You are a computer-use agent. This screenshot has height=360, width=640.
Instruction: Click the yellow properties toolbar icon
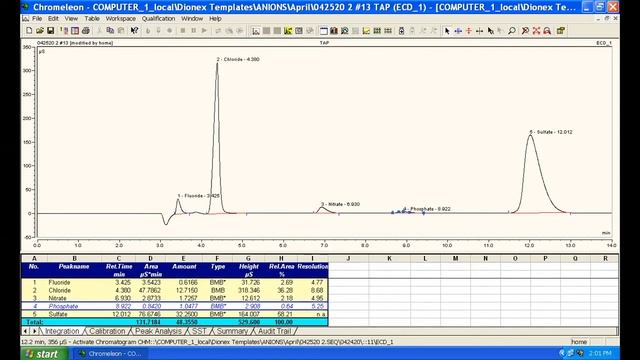(x=561, y=31)
